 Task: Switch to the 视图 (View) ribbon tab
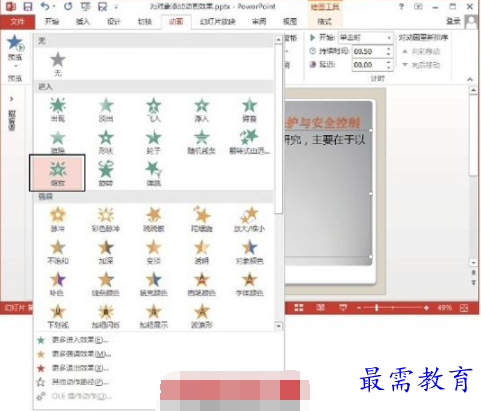(290, 22)
